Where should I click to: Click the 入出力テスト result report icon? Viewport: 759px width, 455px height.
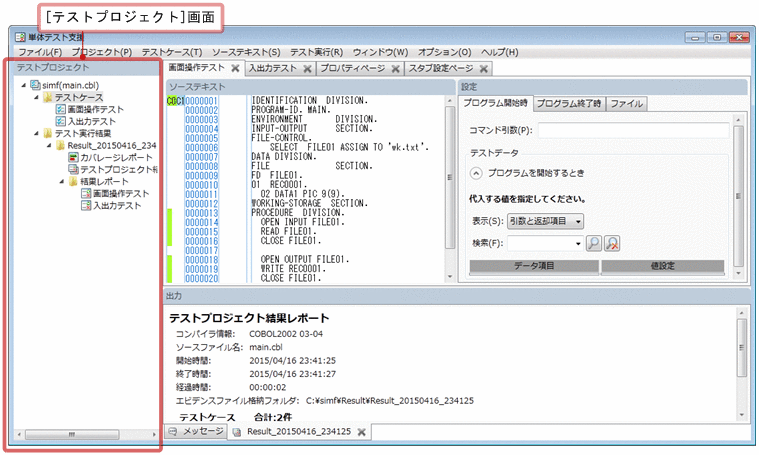tap(86, 205)
